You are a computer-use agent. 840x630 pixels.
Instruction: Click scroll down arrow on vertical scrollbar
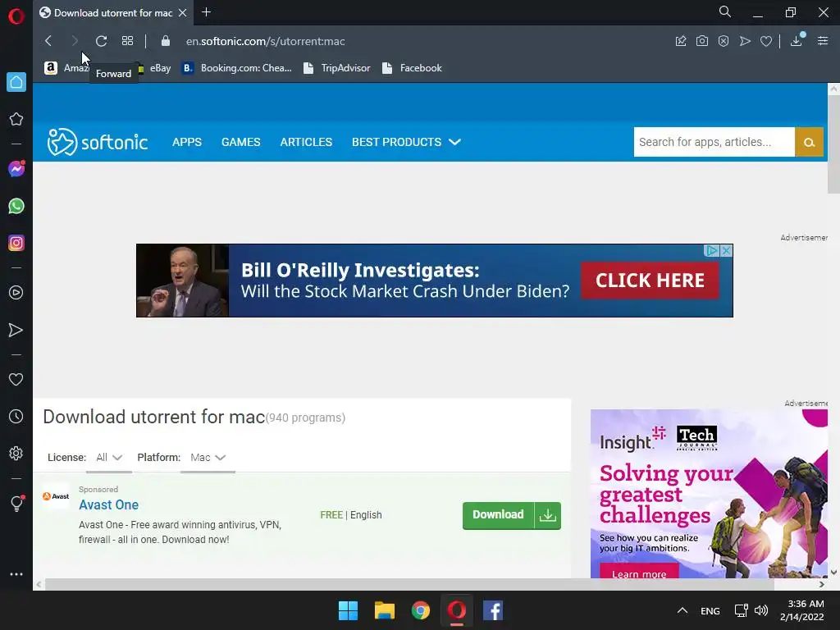[833, 572]
